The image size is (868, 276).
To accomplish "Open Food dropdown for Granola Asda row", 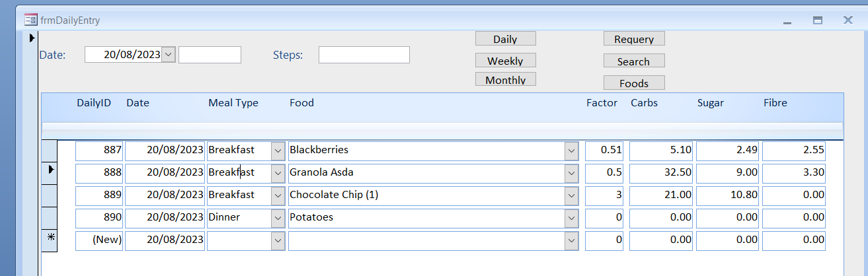I will pos(571,173).
